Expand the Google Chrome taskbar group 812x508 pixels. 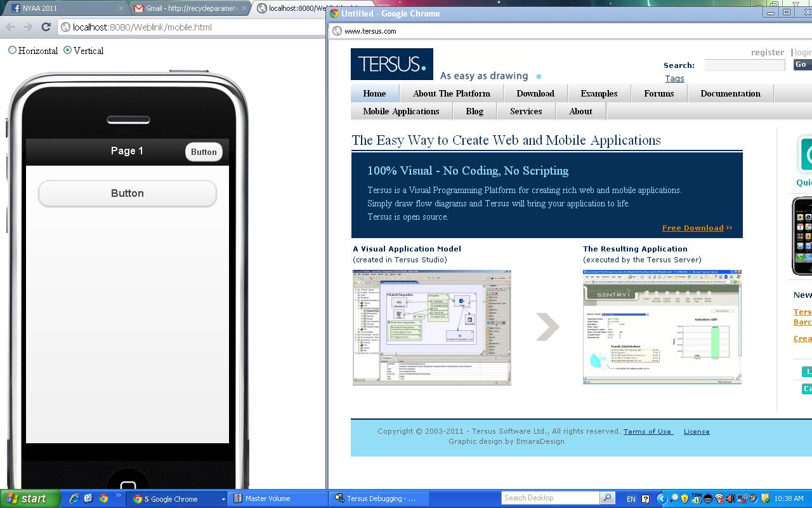tap(223, 499)
